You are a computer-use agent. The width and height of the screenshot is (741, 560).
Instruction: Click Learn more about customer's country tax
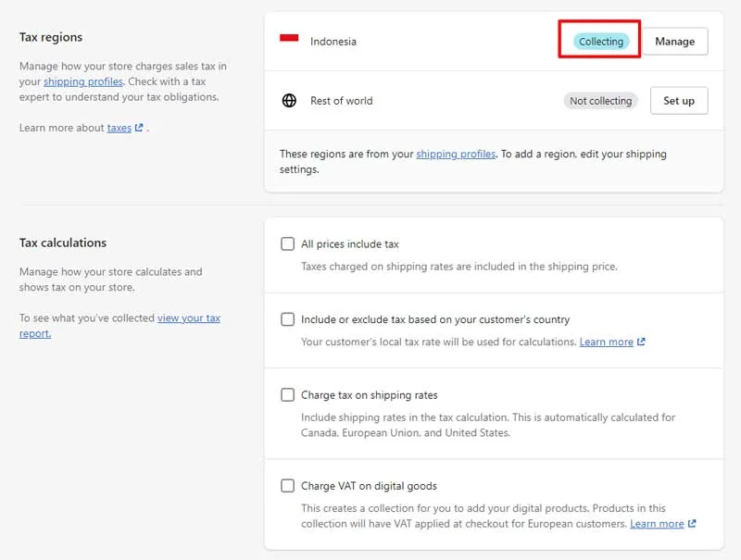[x=607, y=342]
